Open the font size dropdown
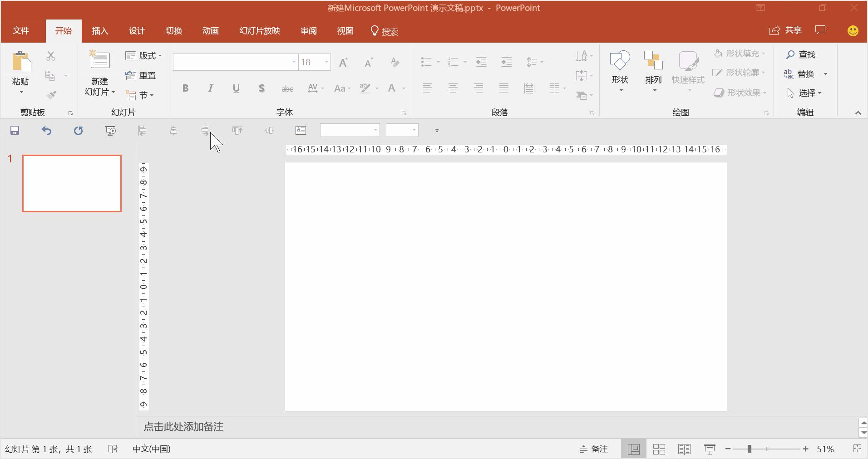Viewport: 868px width, 459px height. [326, 62]
